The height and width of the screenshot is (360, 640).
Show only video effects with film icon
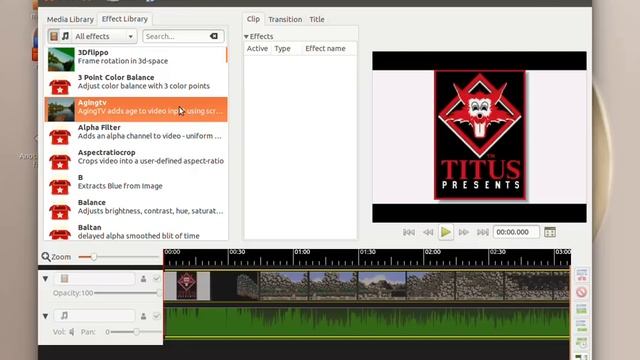pyautogui.click(x=53, y=36)
